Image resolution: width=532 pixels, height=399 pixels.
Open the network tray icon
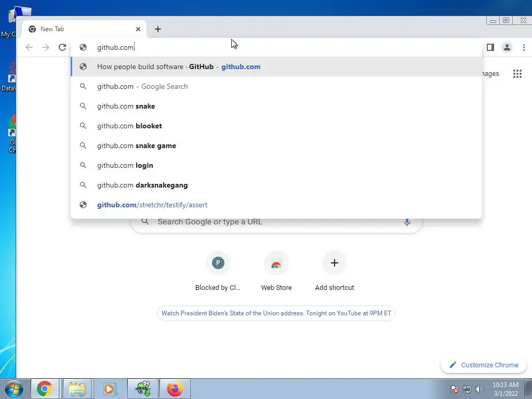click(467, 389)
